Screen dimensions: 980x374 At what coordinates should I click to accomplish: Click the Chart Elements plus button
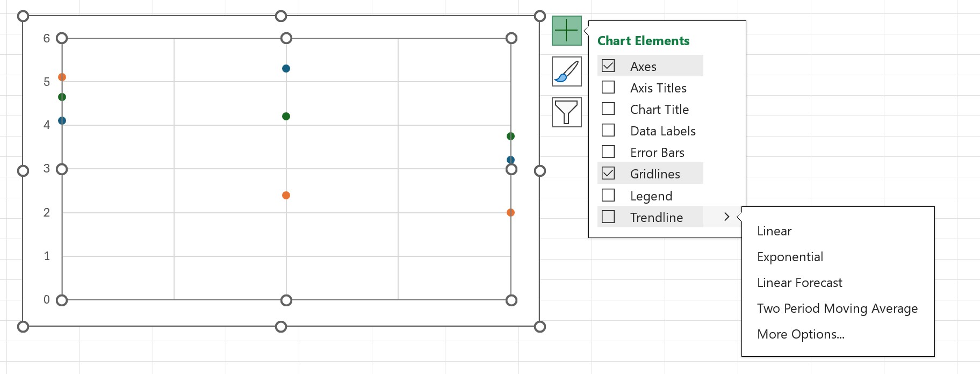pyautogui.click(x=566, y=31)
